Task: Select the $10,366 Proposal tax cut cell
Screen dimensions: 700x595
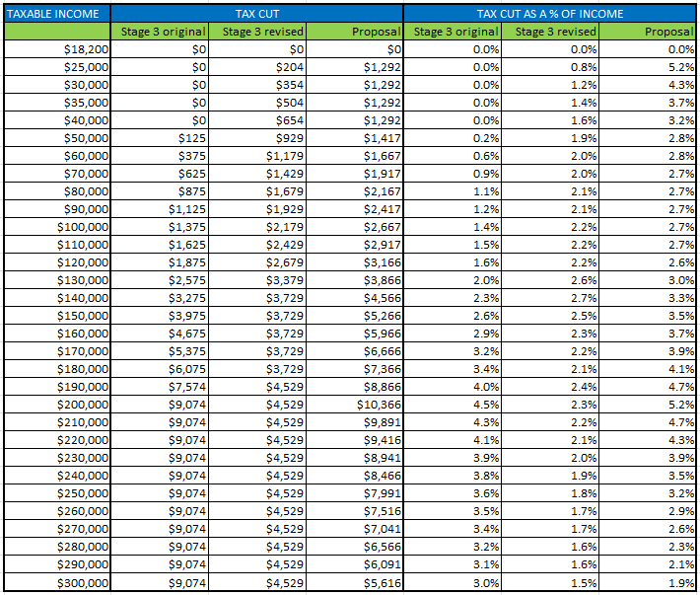Action: coord(355,406)
